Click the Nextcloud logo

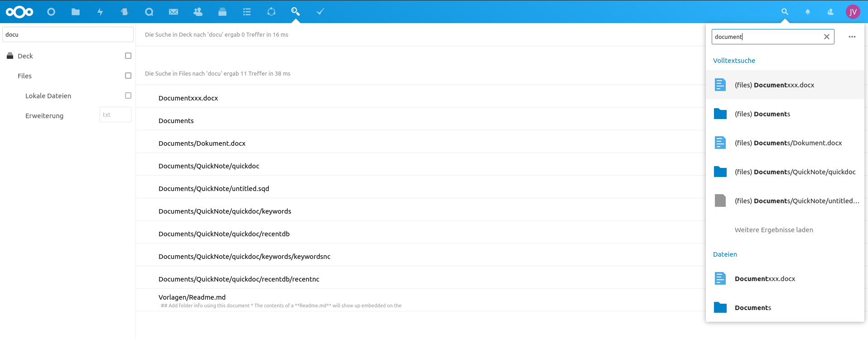pyautogui.click(x=19, y=12)
